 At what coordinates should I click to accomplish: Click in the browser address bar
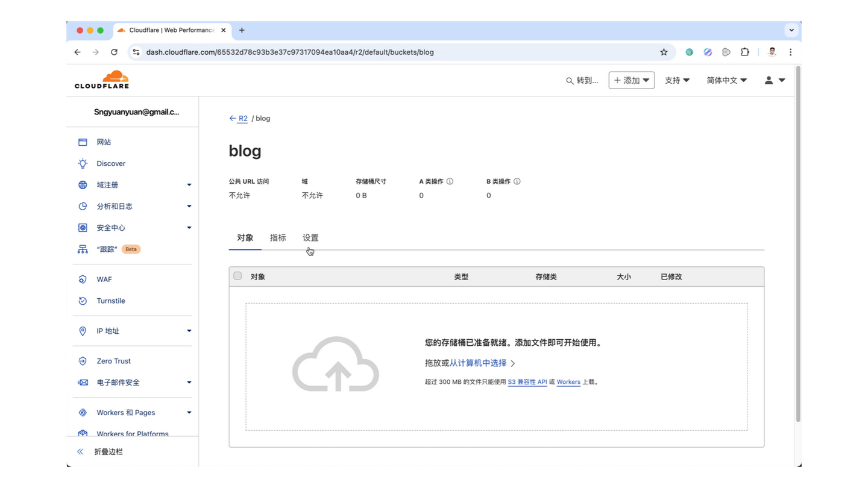(362, 52)
